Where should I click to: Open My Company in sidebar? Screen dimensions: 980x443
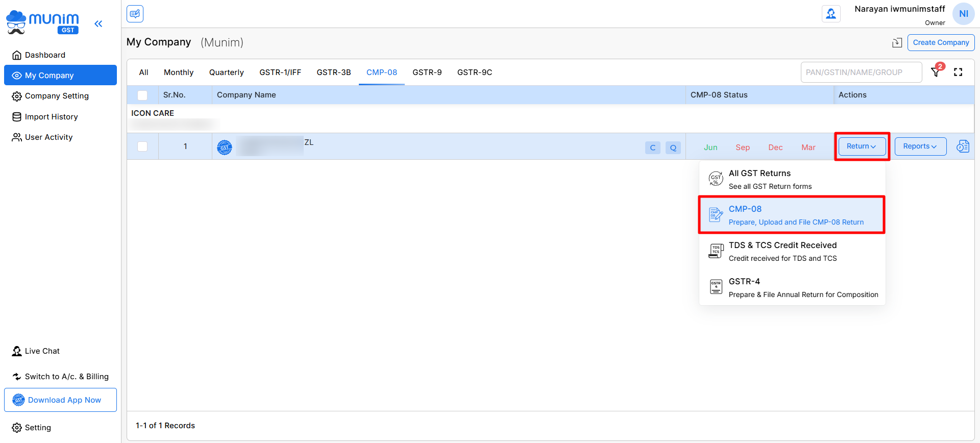click(x=60, y=75)
